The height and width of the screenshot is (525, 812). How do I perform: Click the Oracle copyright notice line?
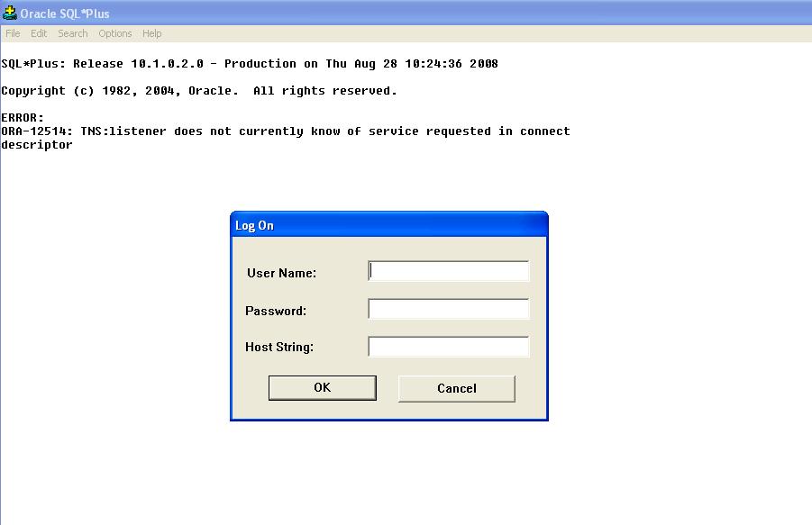[198, 91]
